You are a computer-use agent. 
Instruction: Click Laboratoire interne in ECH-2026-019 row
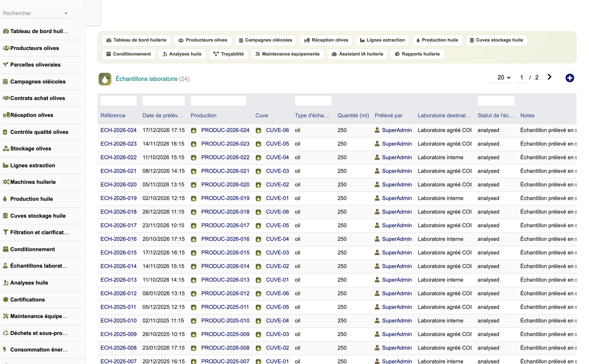click(x=440, y=198)
